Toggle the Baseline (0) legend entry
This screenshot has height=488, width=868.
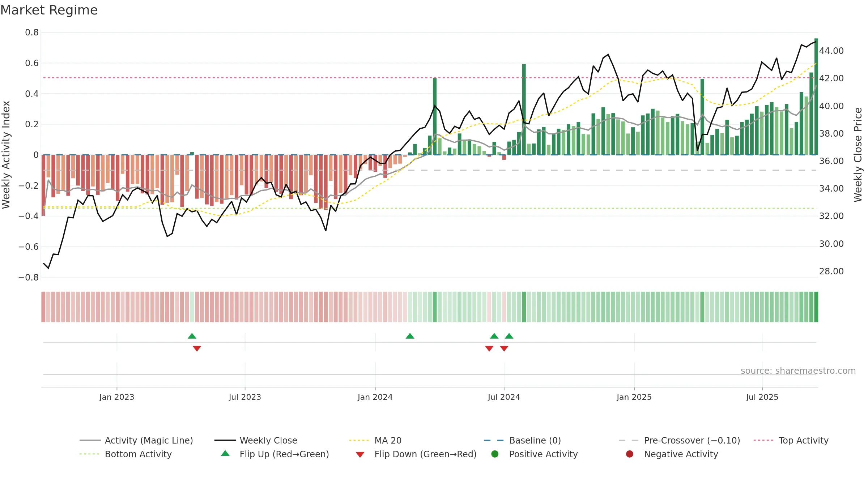(523, 440)
